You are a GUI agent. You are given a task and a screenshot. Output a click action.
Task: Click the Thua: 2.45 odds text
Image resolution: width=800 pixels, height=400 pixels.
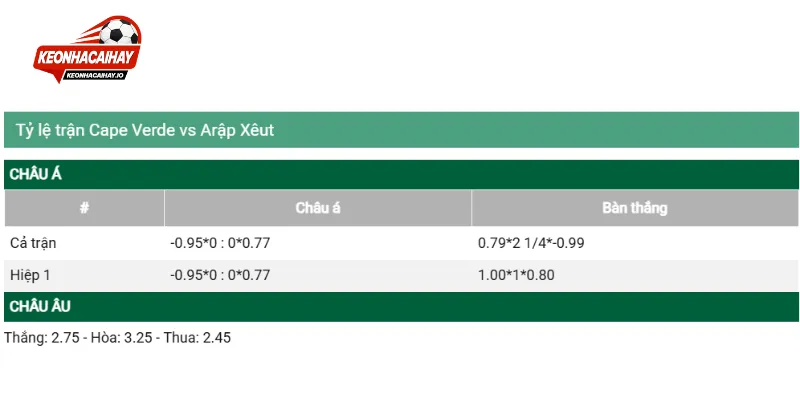197,338
